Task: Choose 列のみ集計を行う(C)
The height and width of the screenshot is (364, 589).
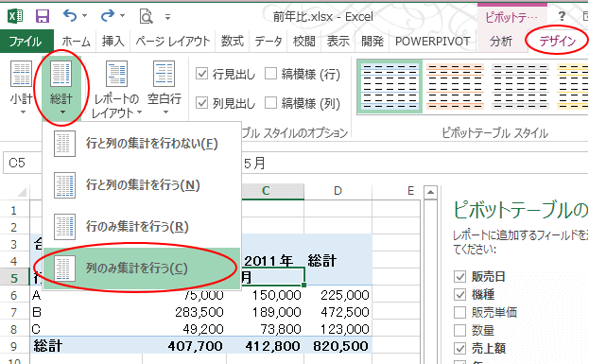Action: (x=142, y=269)
